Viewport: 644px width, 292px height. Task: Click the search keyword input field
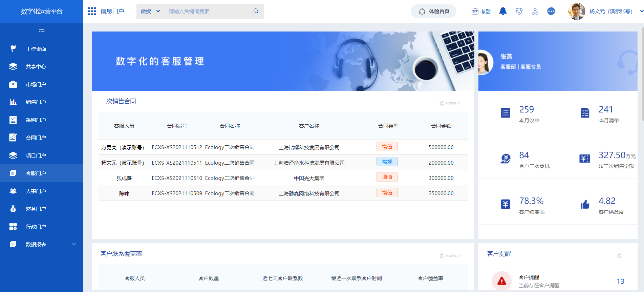click(209, 11)
